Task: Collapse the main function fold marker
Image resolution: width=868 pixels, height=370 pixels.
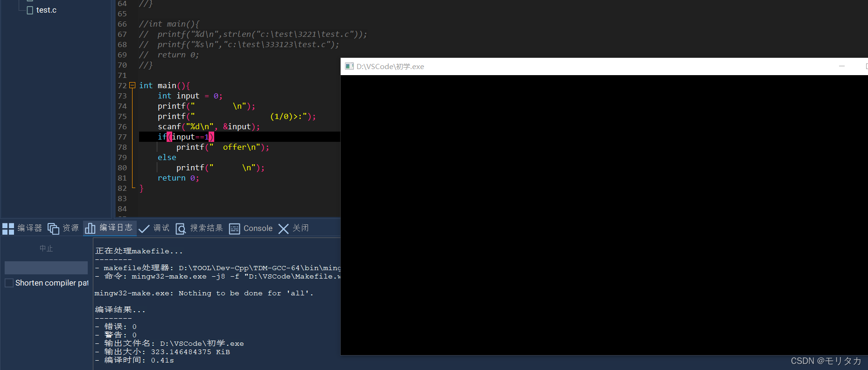Action: (132, 85)
